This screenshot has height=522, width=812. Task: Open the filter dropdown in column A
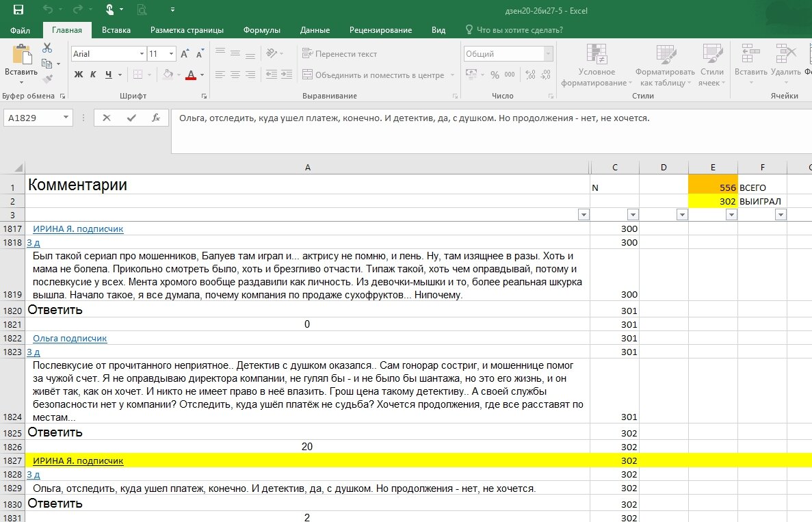(584, 214)
